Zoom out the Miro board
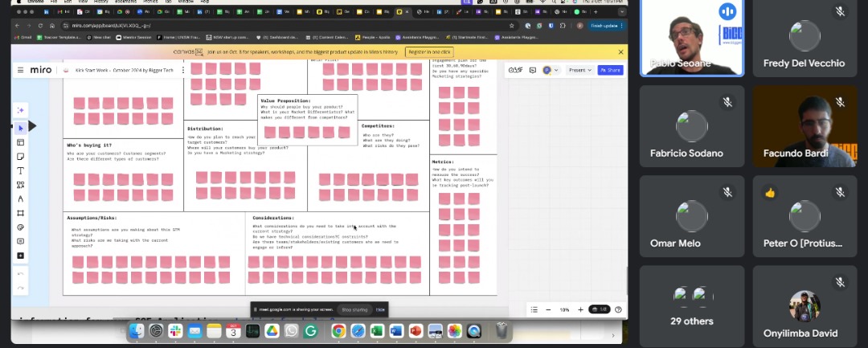The height and width of the screenshot is (348, 868). tap(548, 310)
